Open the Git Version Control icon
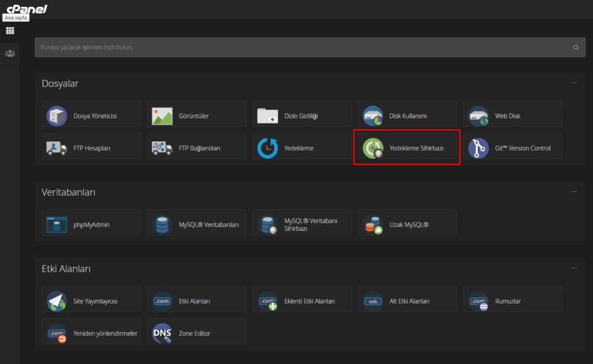The image size is (593, 364). pyautogui.click(x=478, y=148)
